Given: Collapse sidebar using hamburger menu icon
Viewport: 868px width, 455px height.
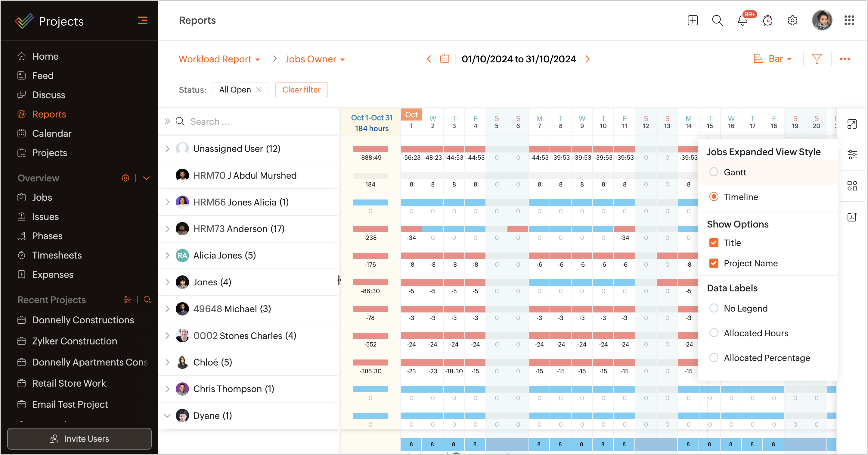Looking at the screenshot, I should click(x=143, y=20).
